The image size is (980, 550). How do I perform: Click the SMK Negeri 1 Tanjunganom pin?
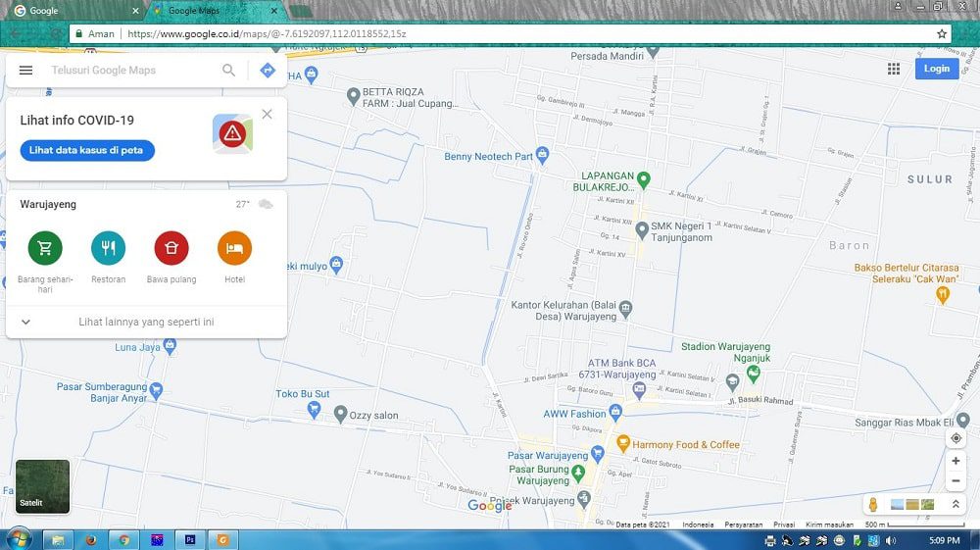click(641, 230)
